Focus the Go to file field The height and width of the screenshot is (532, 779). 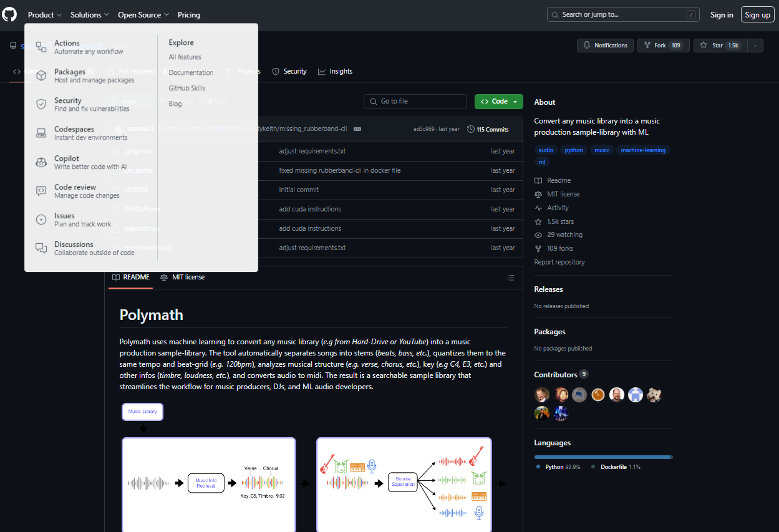tap(415, 101)
